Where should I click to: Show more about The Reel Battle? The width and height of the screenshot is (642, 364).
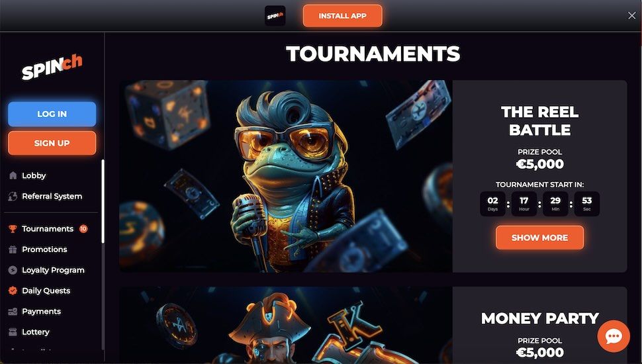[x=539, y=238]
